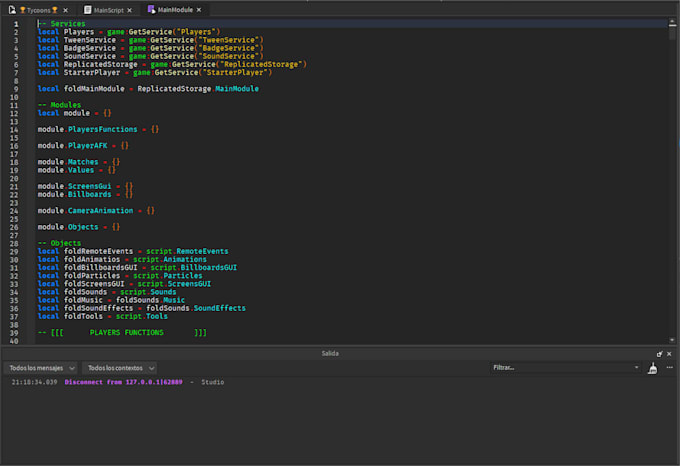Viewport: 680px width, 466px height.
Task: Click 'Values' on line 19
Action: point(81,170)
